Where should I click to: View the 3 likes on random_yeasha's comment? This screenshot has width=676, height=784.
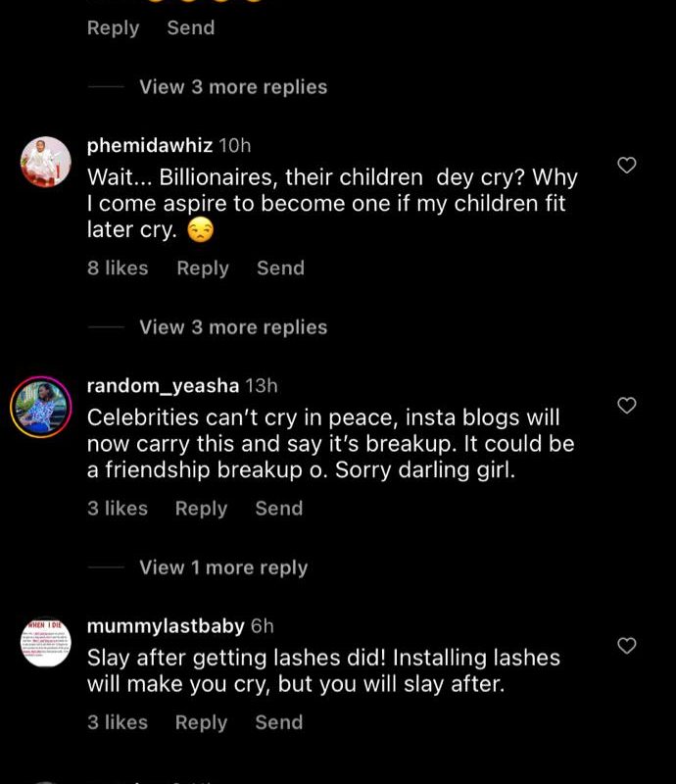tap(117, 508)
